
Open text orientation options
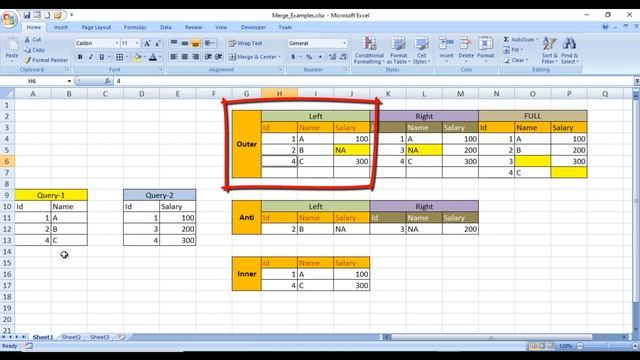pyautogui.click(x=209, y=43)
